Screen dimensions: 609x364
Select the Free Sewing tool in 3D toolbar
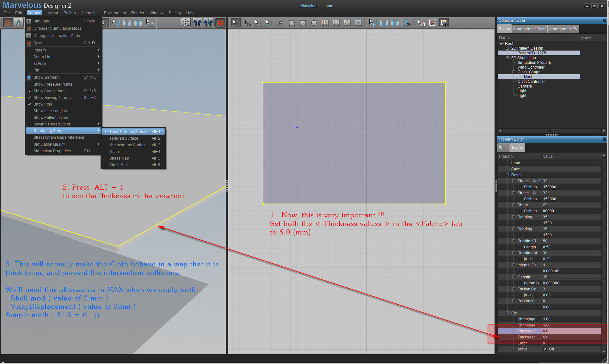click(x=138, y=23)
